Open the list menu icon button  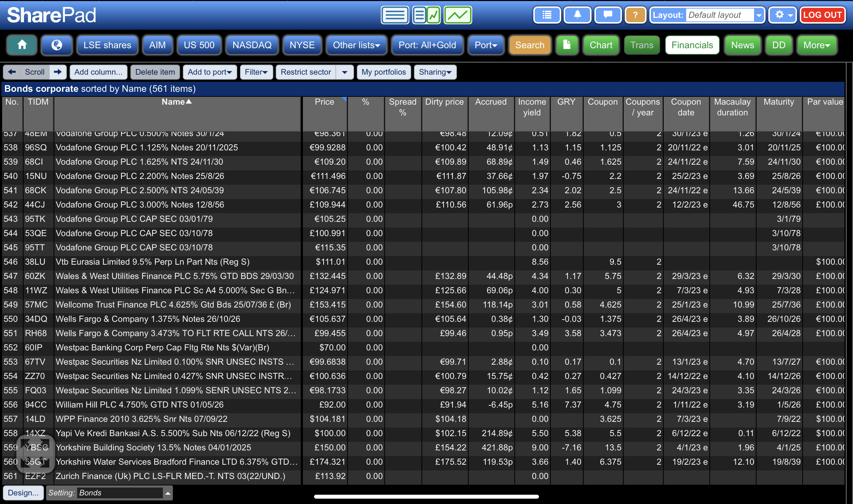547,15
